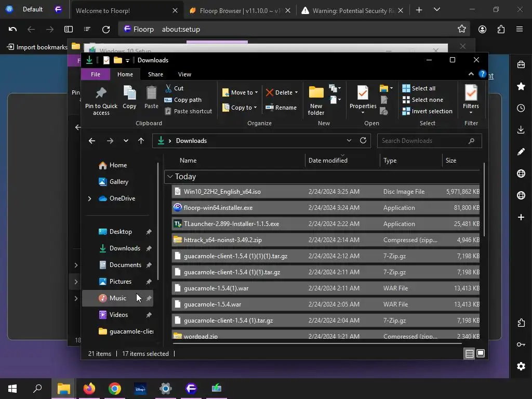
Task: Refresh the Downloads folder view
Action: coord(363,140)
